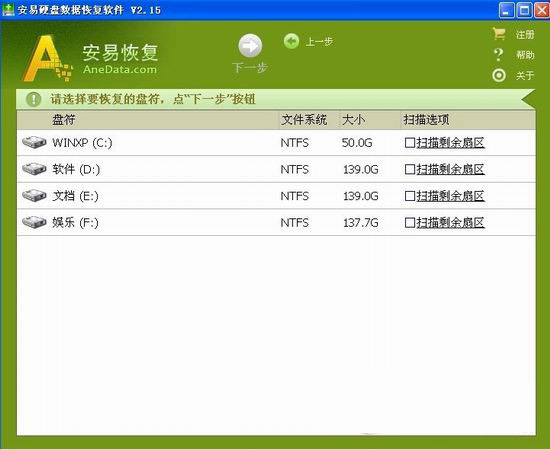This screenshot has height=450, width=550.
Task: Click the Next Step arrow icon
Action: [250, 46]
